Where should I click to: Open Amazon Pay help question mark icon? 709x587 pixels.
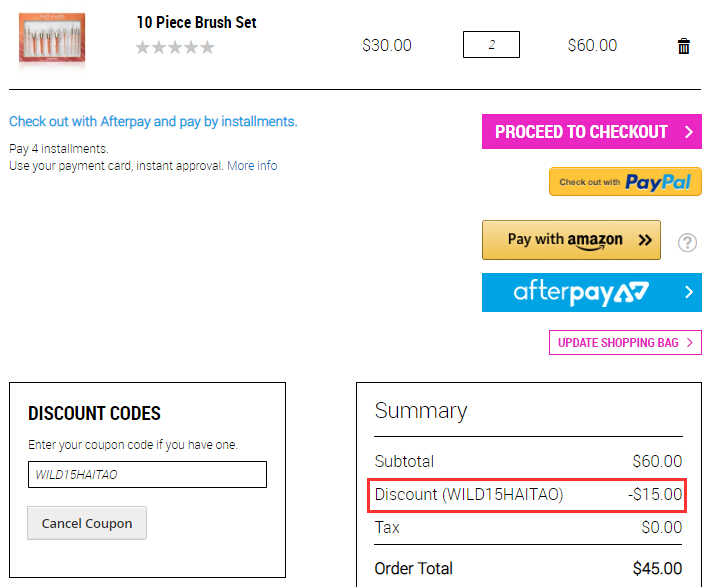(x=687, y=243)
